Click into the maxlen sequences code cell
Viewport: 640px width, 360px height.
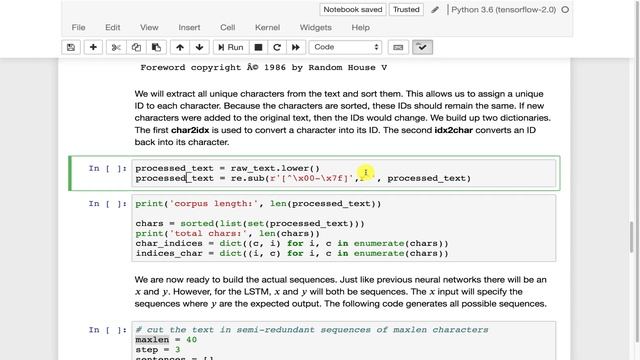pos(343,341)
